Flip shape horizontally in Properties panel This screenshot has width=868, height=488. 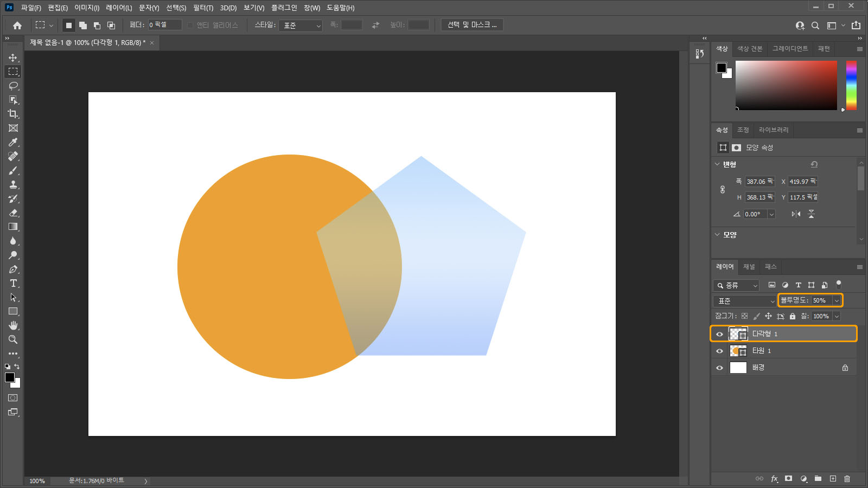[796, 214]
